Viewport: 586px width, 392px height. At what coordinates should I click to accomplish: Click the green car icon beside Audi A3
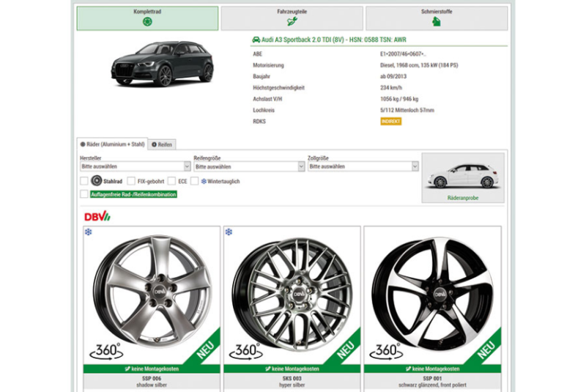click(x=256, y=39)
